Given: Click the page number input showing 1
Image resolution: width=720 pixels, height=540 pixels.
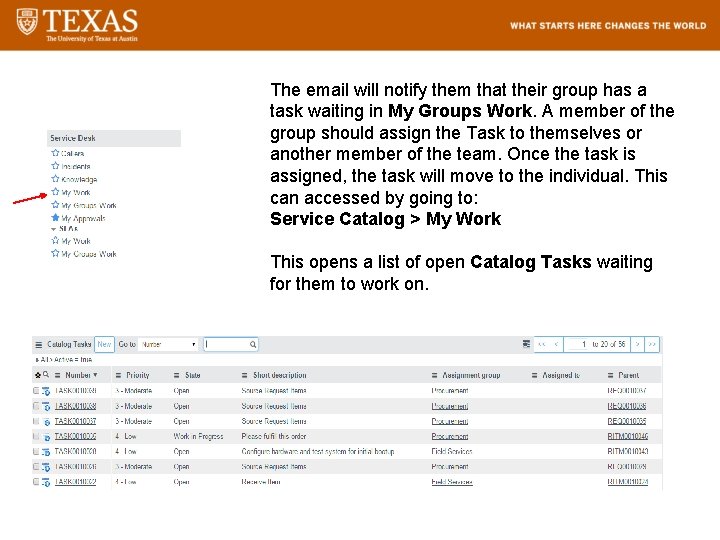Looking at the screenshot, I should 577,344.
